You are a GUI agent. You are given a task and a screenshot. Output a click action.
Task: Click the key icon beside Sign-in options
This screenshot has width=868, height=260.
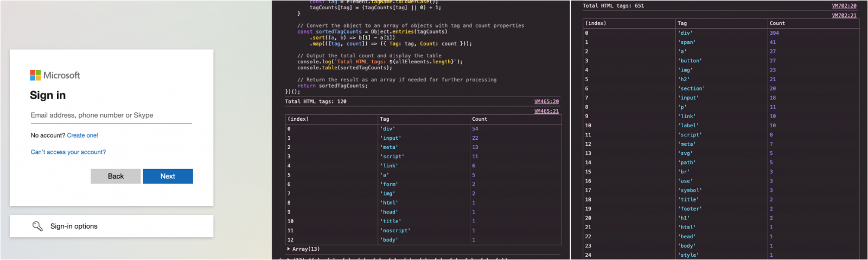[x=37, y=226]
